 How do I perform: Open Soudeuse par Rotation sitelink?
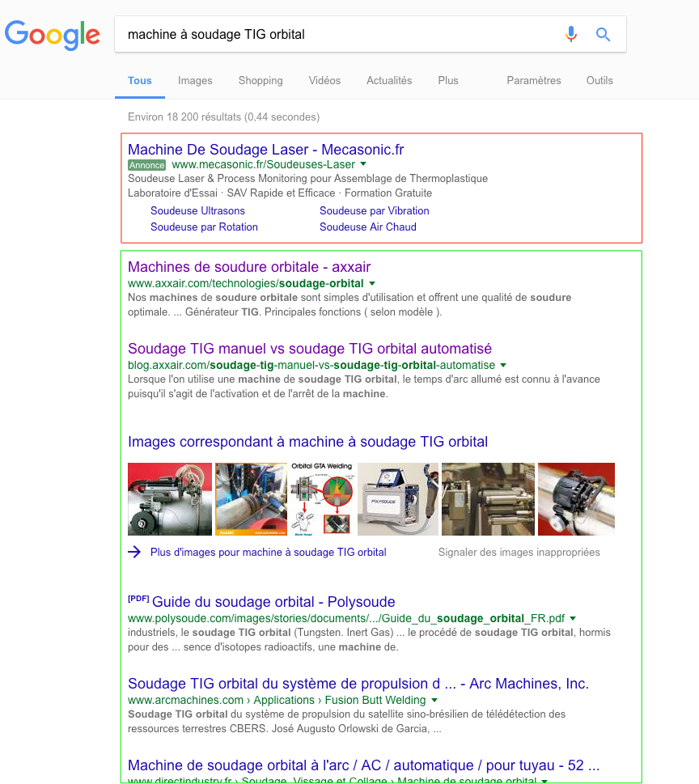point(204,227)
